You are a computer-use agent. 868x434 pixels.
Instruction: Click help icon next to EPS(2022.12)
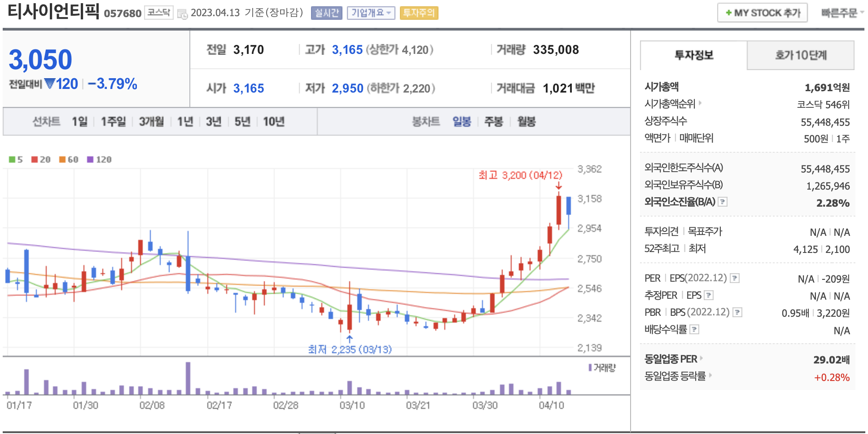(x=735, y=278)
